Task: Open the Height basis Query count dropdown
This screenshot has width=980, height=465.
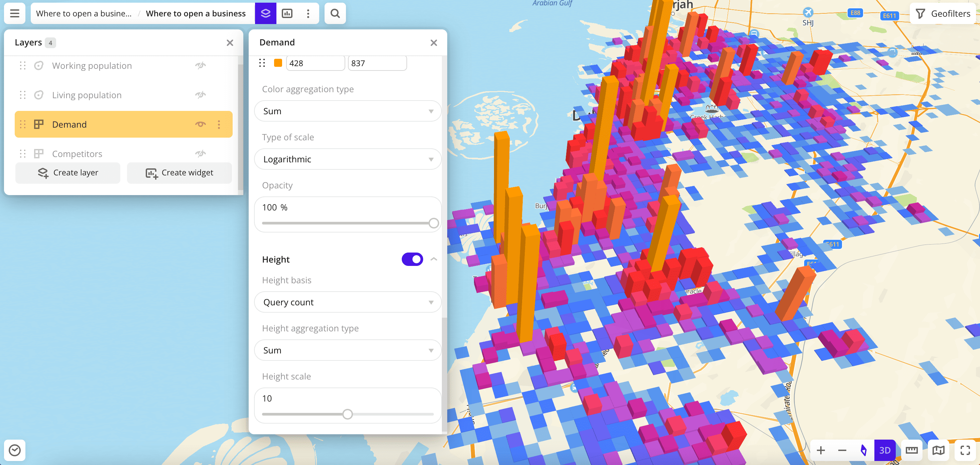Action: tap(347, 302)
